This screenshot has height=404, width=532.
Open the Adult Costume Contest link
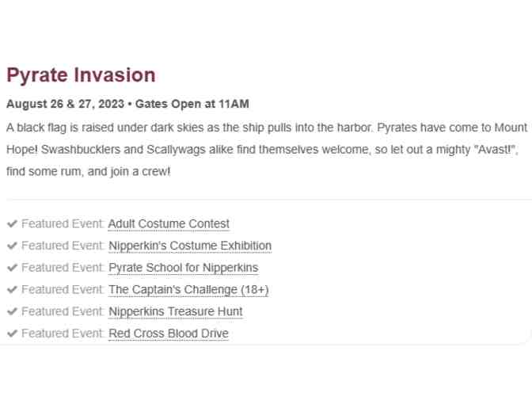(169, 224)
